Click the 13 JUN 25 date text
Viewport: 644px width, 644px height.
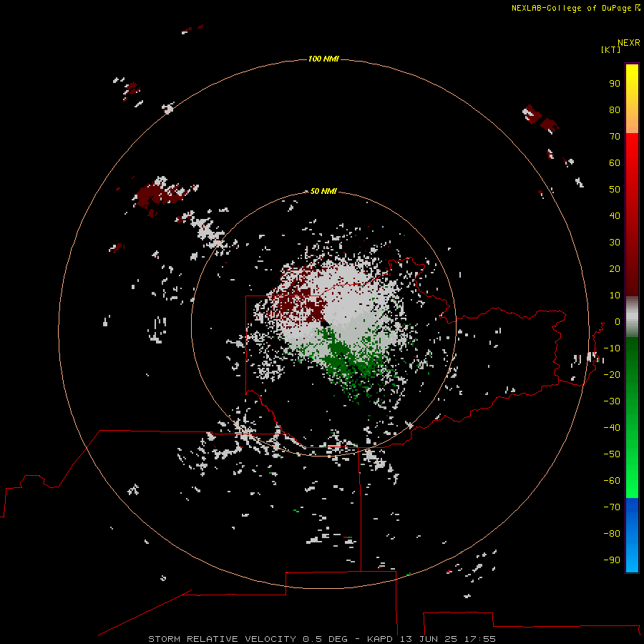tap(429, 639)
